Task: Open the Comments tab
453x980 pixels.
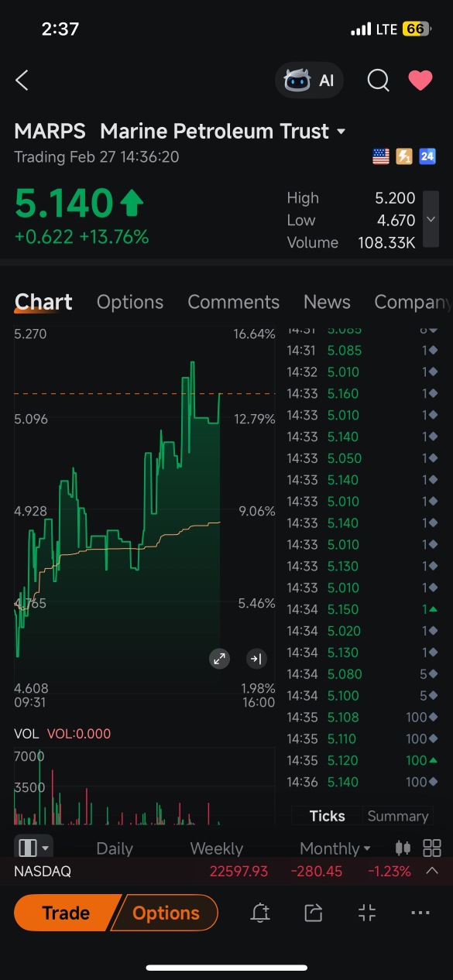Action: (x=233, y=302)
